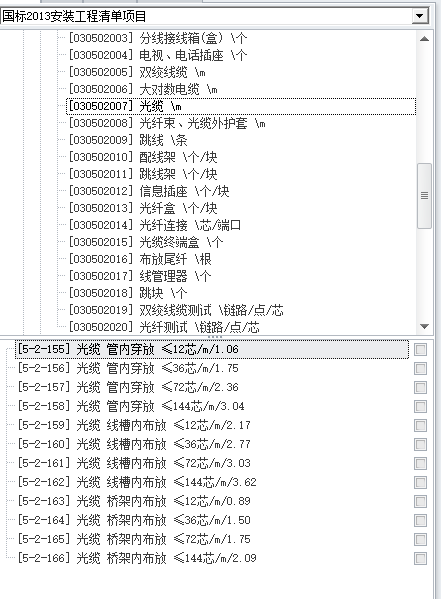441x599 pixels.
Task: Select tree item 030502008 光纤束、光缆外护套
Action: point(167,123)
